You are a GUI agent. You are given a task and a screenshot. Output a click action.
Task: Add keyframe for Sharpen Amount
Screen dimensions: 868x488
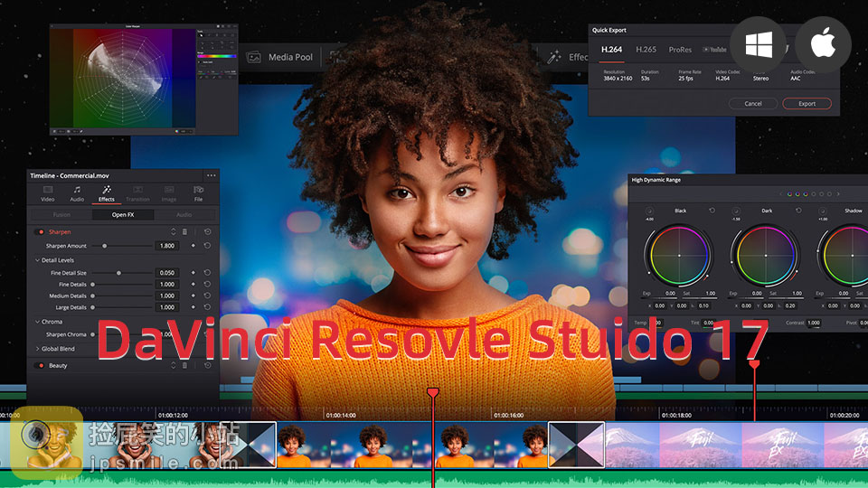[x=193, y=246]
